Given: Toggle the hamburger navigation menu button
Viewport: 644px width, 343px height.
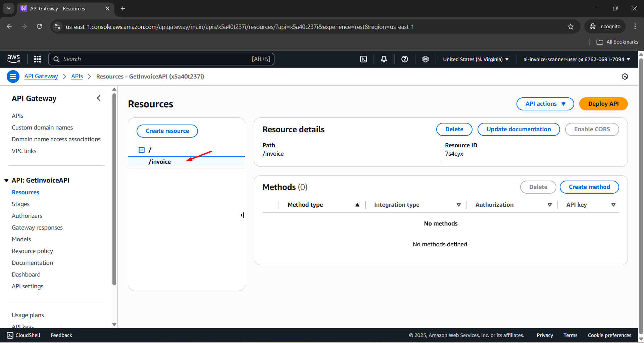Looking at the screenshot, I should pos(13,77).
